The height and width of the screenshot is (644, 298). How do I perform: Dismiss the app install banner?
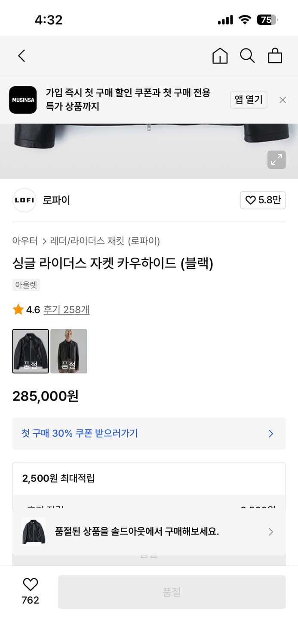click(283, 100)
